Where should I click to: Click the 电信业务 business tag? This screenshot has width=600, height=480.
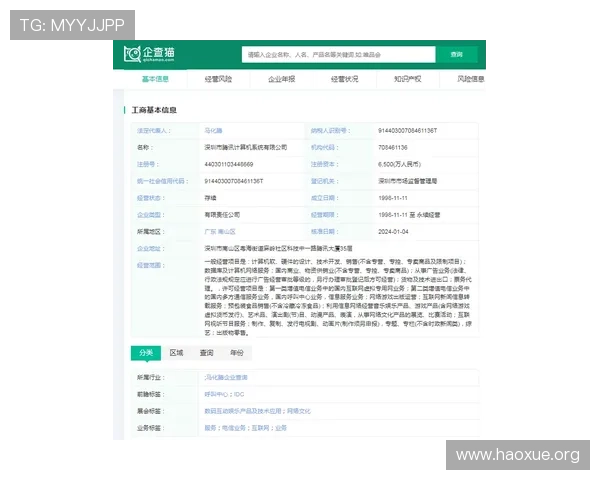234,428
